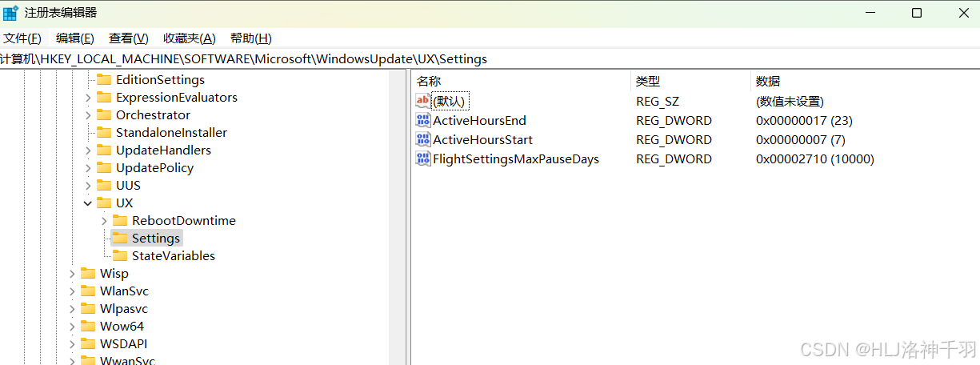Select the WSDAPI folder icon

88,344
